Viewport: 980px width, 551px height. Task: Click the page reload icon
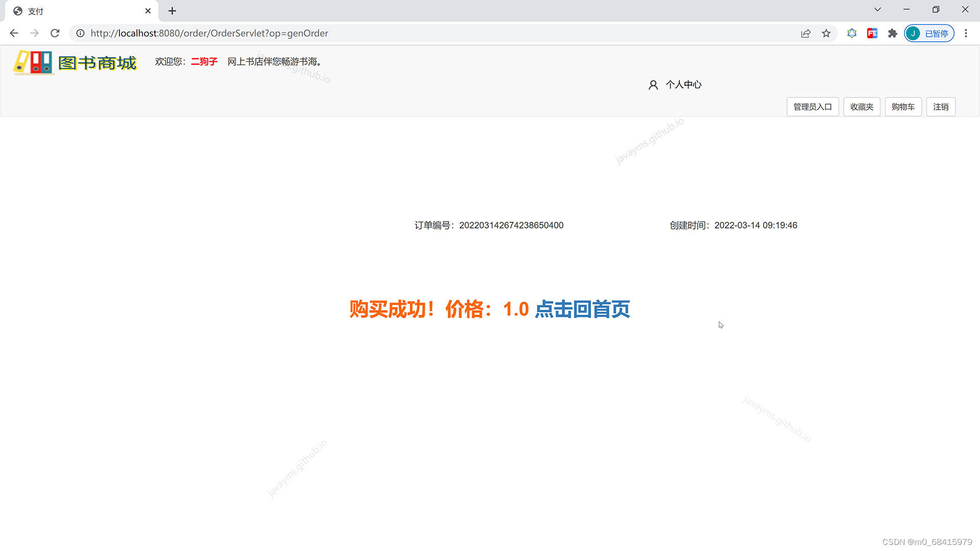click(55, 33)
